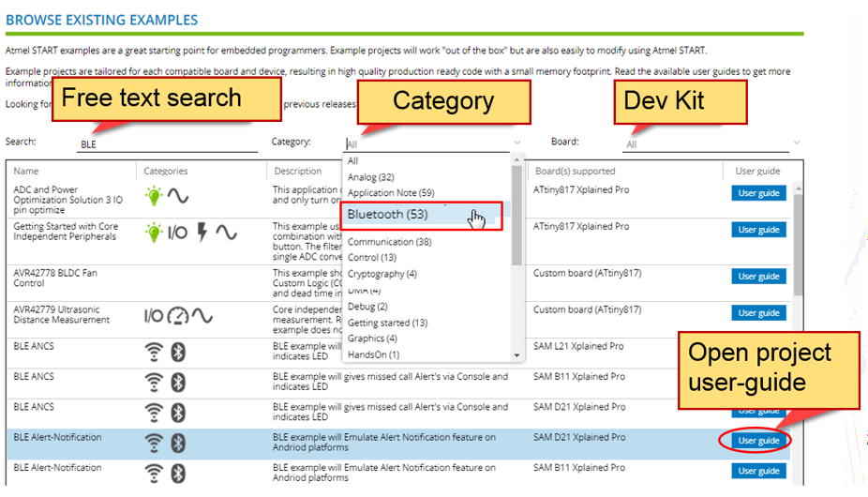Select 'Custom board (ATtiny817)' in BLDC Fan row

(588, 273)
